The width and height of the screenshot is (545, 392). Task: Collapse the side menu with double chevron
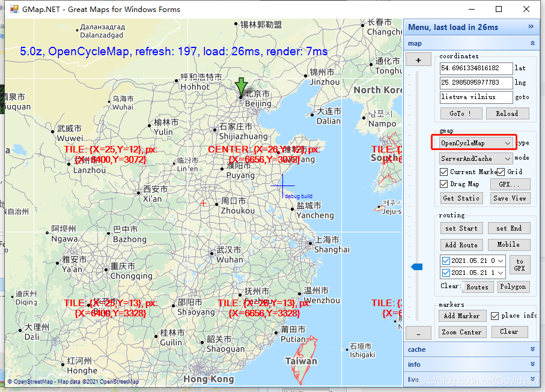(x=531, y=27)
